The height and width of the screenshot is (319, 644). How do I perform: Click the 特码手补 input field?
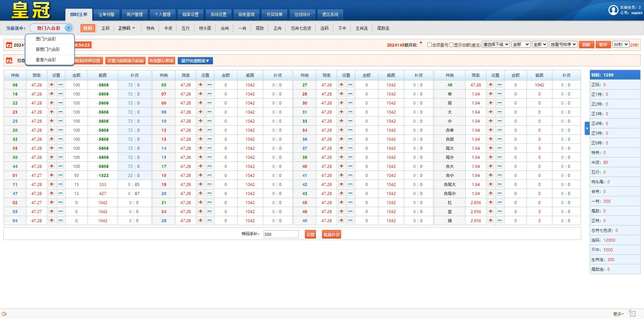pos(281,234)
